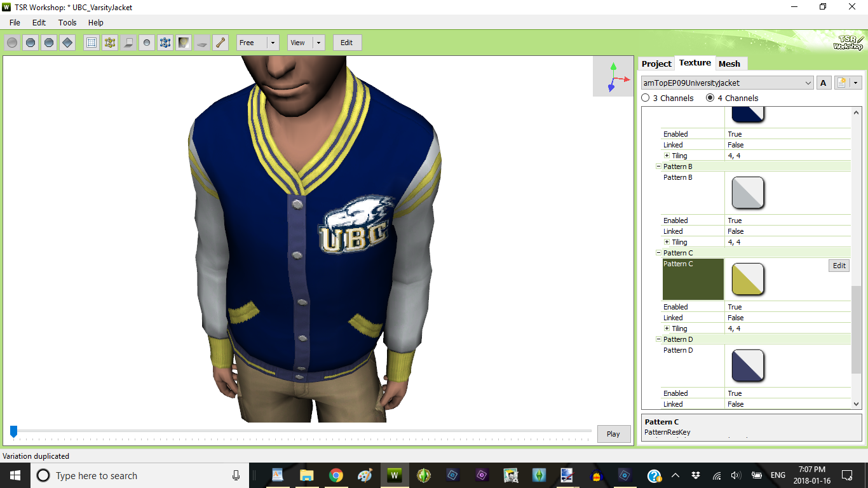
Task: Click the Type here to search field
Action: 139,475
